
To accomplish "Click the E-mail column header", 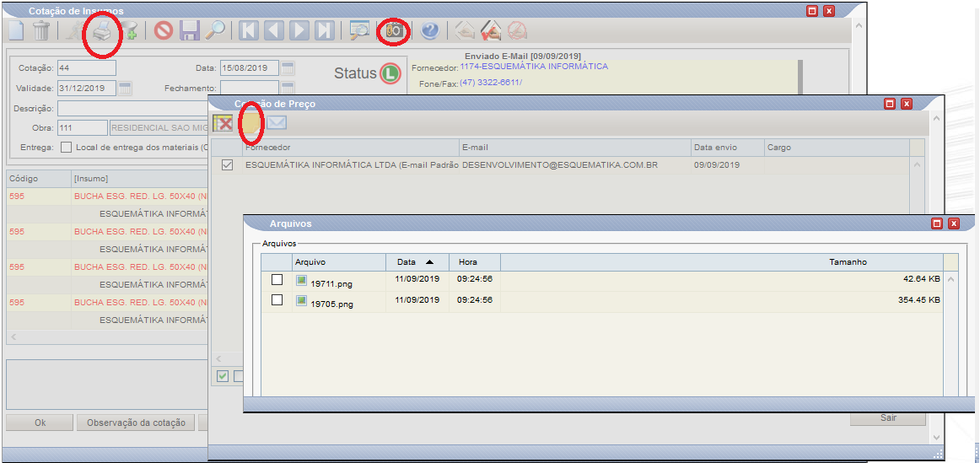I will pyautogui.click(x=575, y=148).
